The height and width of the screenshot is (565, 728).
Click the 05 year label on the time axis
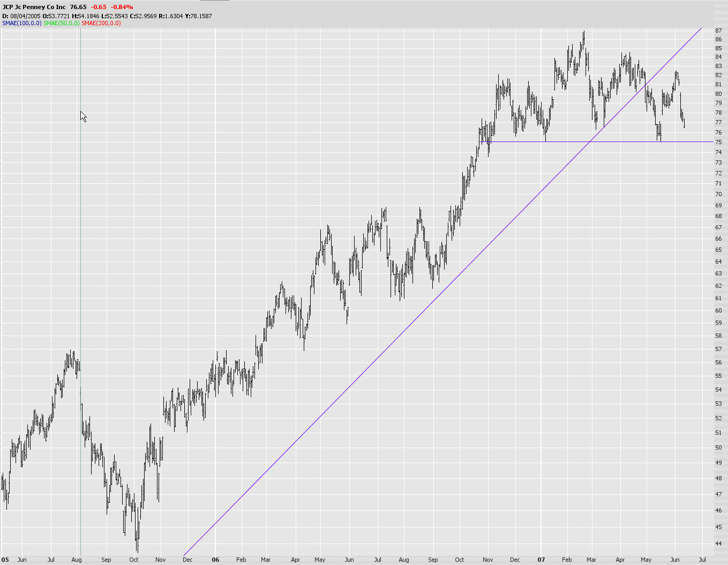[x=5, y=560]
